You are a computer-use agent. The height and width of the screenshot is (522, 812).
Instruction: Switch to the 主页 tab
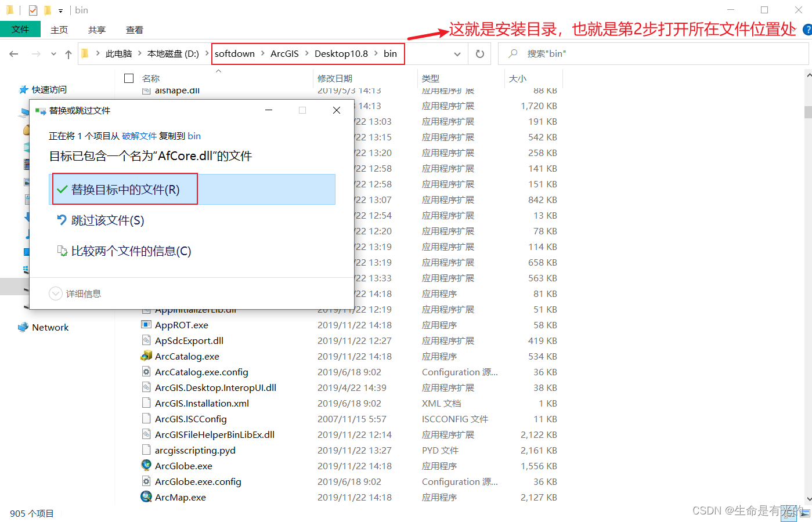(x=59, y=30)
